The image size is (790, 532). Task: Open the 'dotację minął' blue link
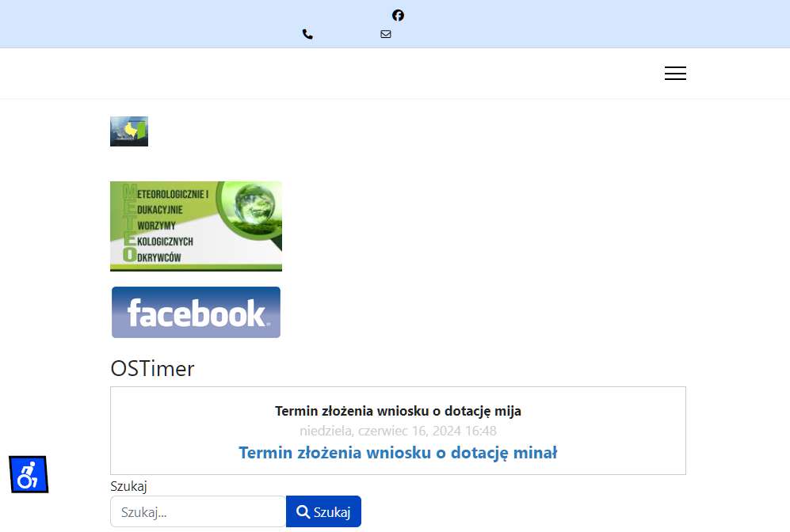click(504, 453)
